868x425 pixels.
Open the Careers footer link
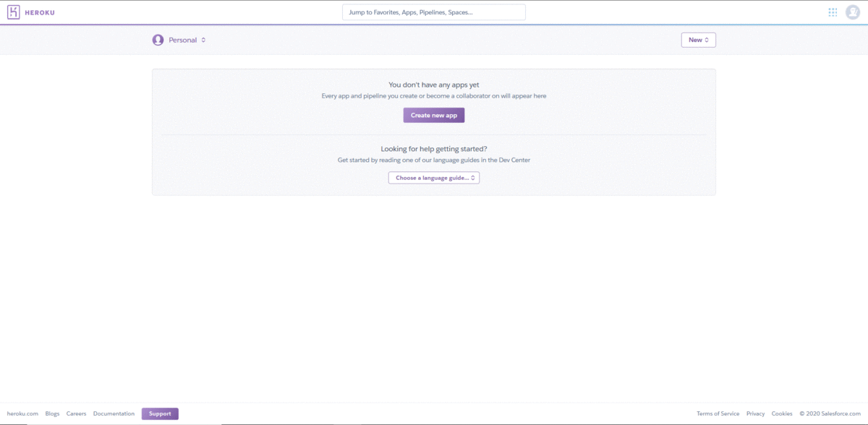click(x=76, y=413)
